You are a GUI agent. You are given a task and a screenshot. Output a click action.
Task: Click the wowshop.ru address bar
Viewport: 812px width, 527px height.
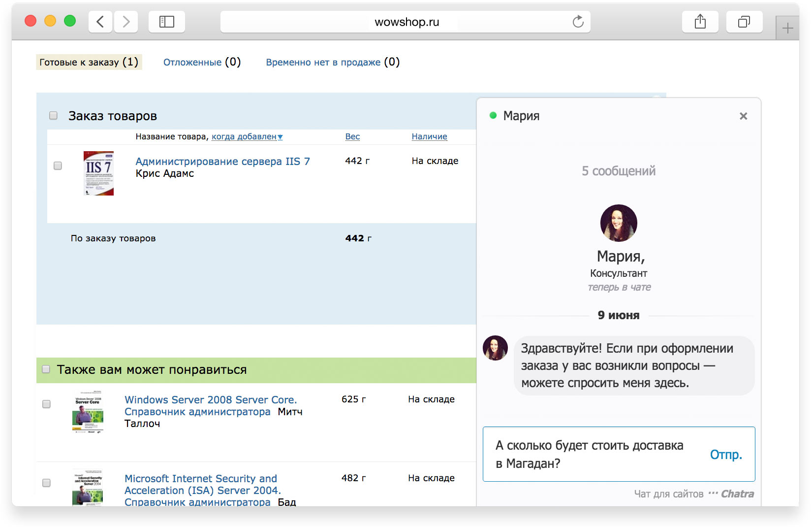pos(406,22)
